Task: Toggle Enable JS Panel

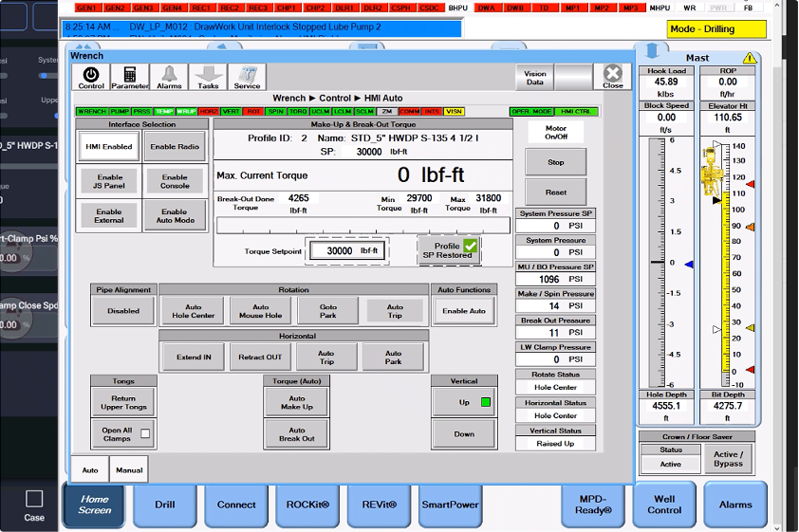Action: 109,181
